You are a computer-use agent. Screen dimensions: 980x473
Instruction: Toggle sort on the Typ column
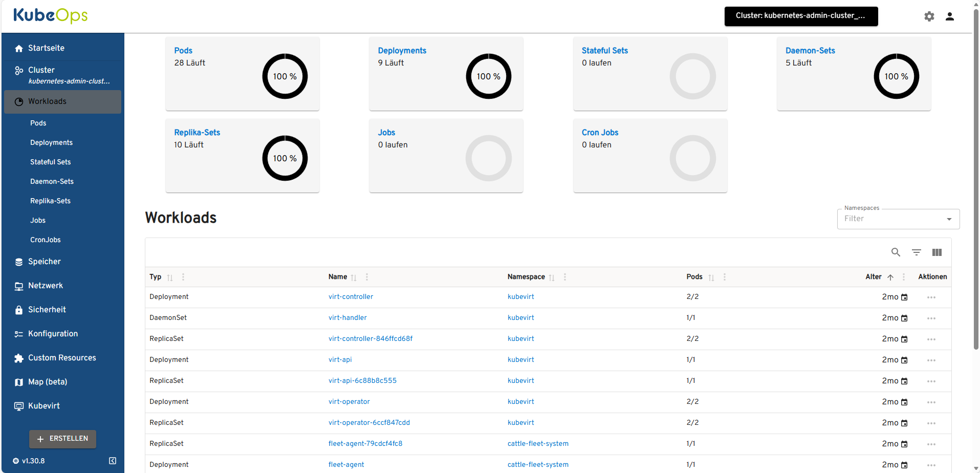point(170,277)
